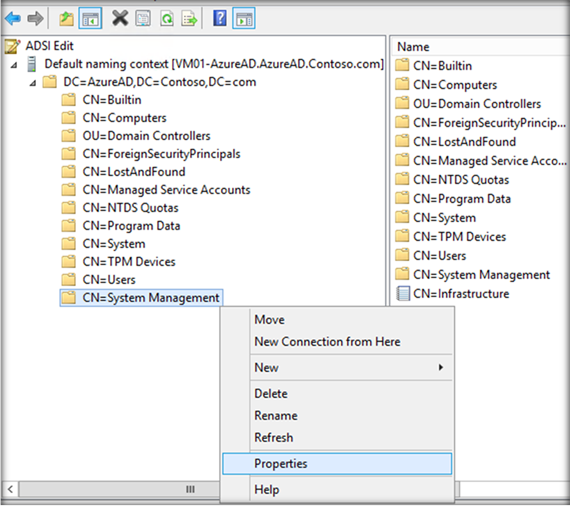Click the Export List toolbar icon

coord(189,18)
